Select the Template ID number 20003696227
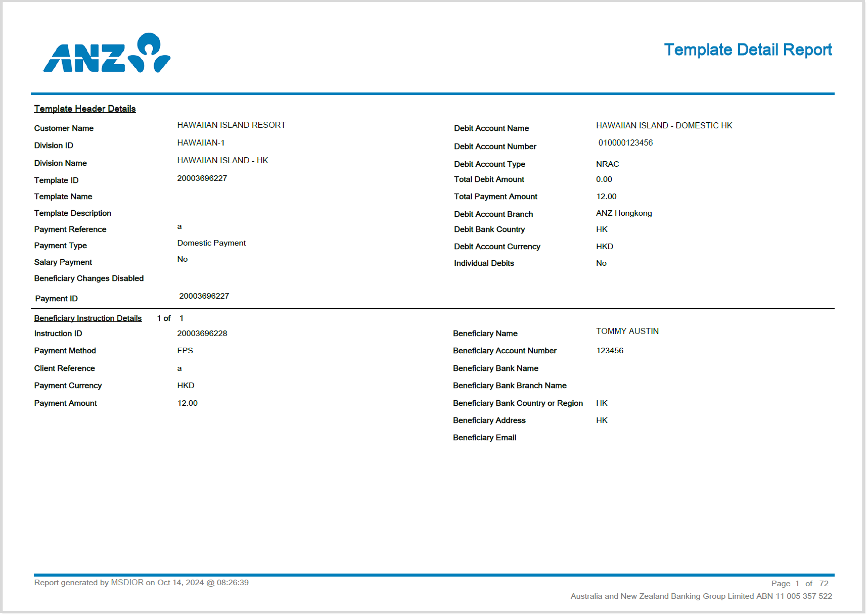The image size is (868, 616). 202,178
